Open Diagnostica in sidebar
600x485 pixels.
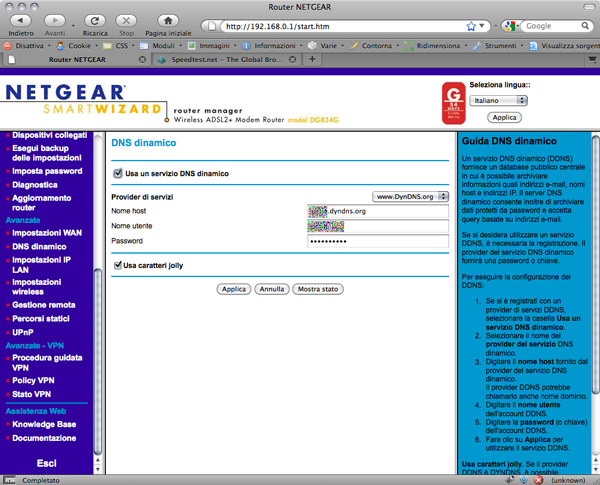pos(35,185)
